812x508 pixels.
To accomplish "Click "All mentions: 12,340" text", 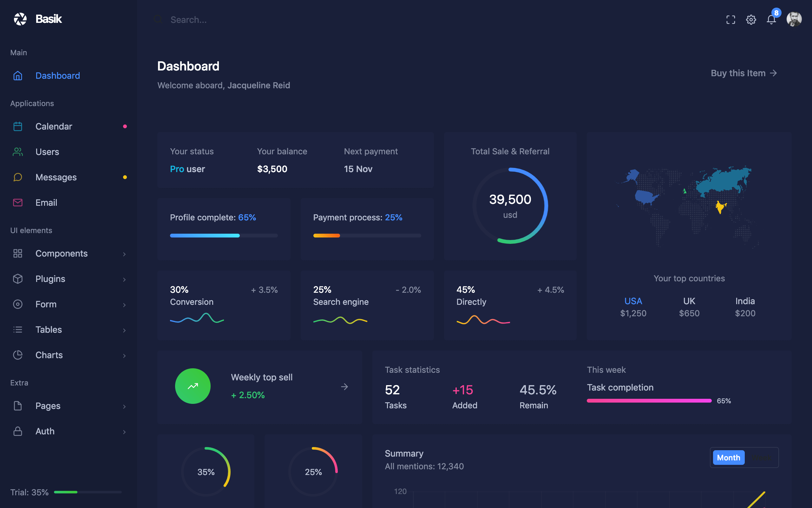I will [424, 466].
